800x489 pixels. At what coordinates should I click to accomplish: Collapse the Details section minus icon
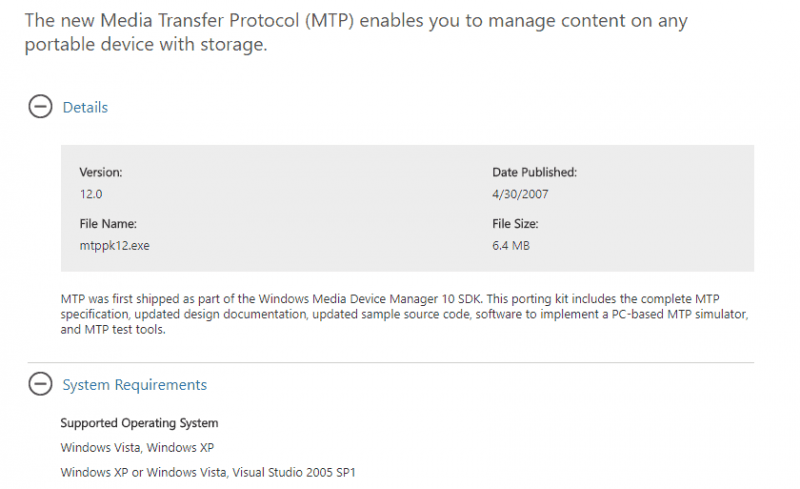(40, 107)
